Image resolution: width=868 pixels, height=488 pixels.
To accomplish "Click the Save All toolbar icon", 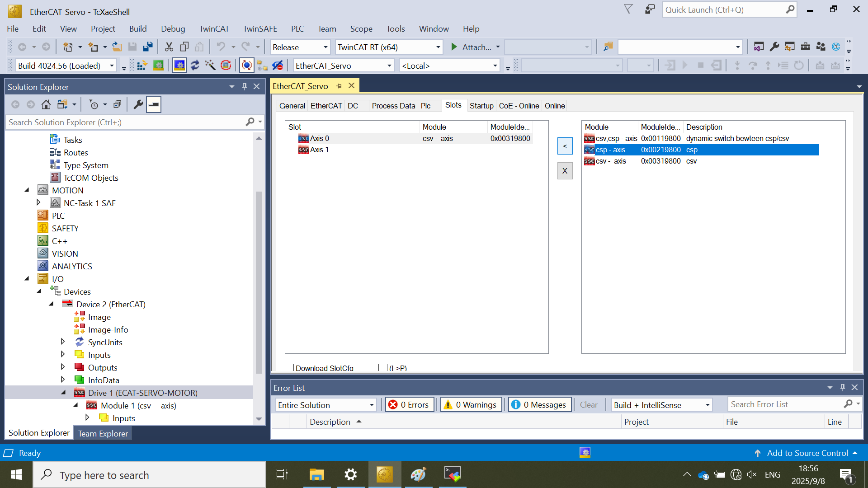I will [x=148, y=47].
